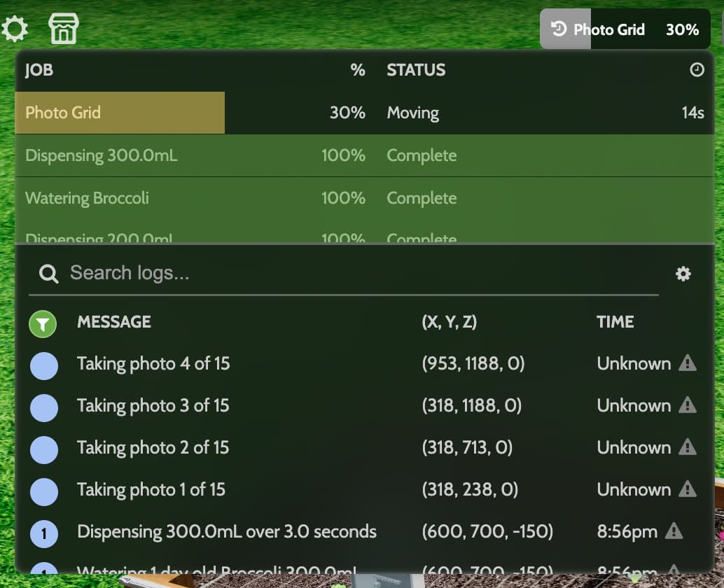Sort by the JOB column header
Viewport: 724px width, 588px height.
click(39, 70)
